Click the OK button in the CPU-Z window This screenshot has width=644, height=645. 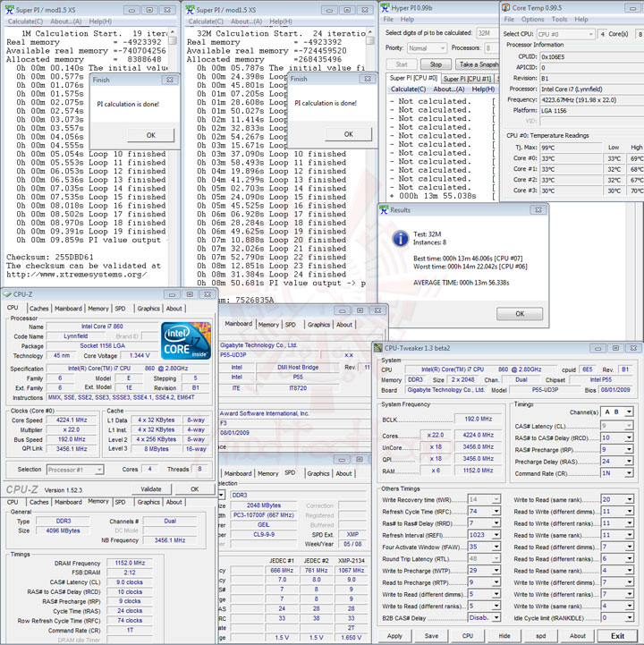[x=194, y=489]
